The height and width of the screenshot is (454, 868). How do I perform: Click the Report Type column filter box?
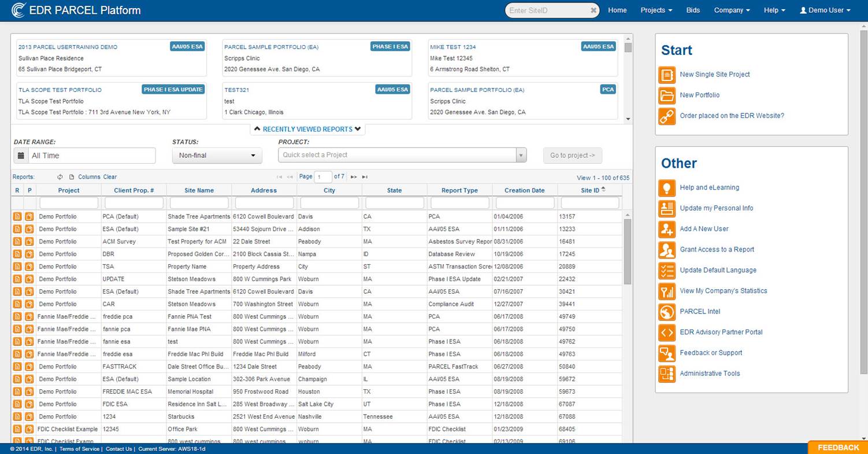coord(459,203)
